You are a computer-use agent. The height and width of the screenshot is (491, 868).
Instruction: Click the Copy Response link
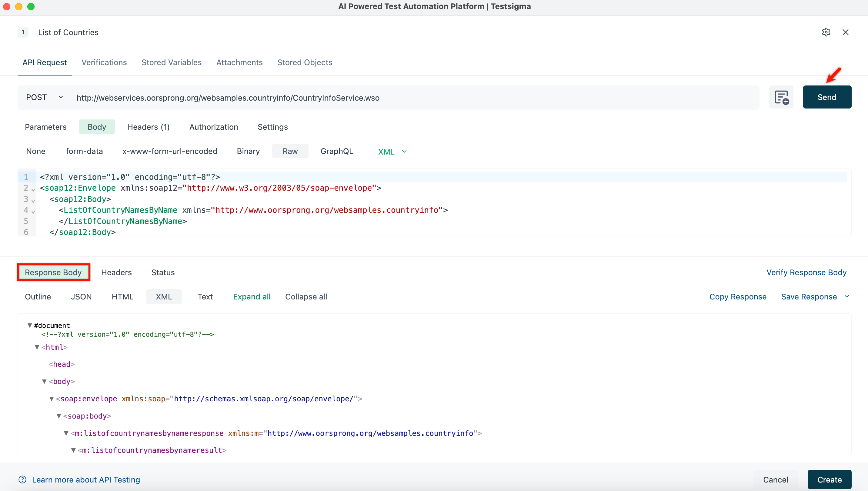[x=737, y=297]
